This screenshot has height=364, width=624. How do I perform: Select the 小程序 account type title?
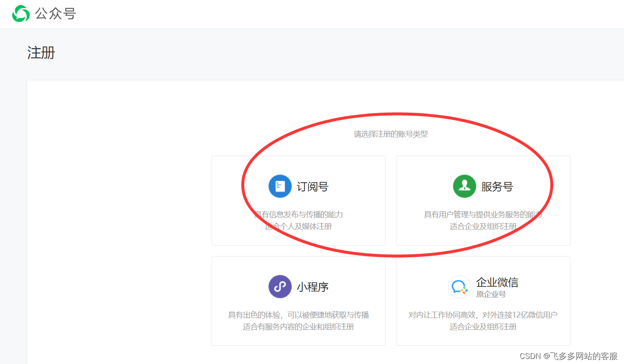312,287
